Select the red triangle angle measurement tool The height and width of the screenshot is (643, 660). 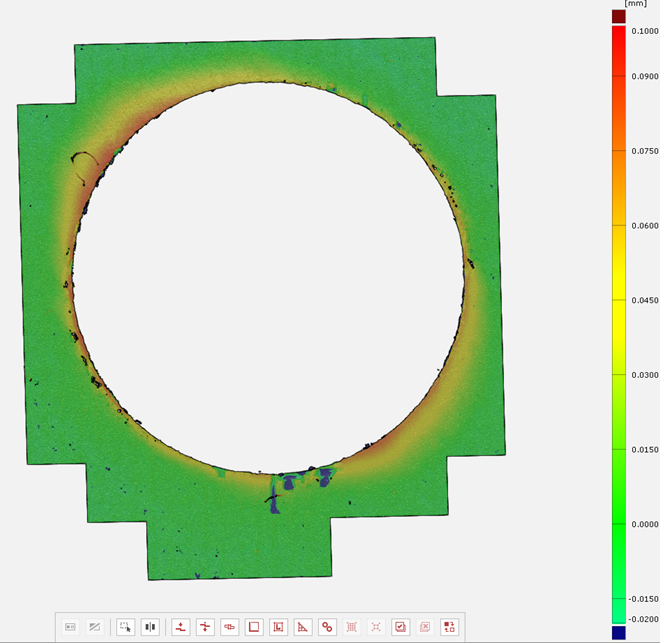pyautogui.click(x=303, y=627)
